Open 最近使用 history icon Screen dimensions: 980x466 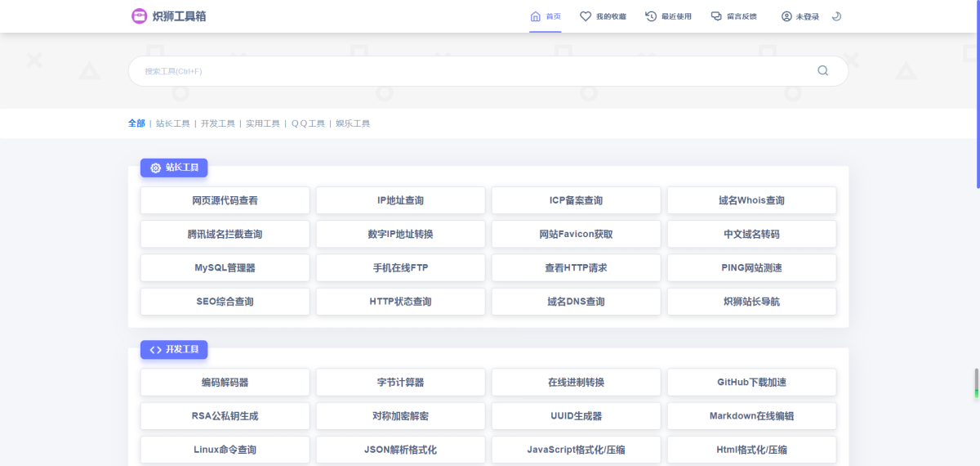tap(651, 16)
